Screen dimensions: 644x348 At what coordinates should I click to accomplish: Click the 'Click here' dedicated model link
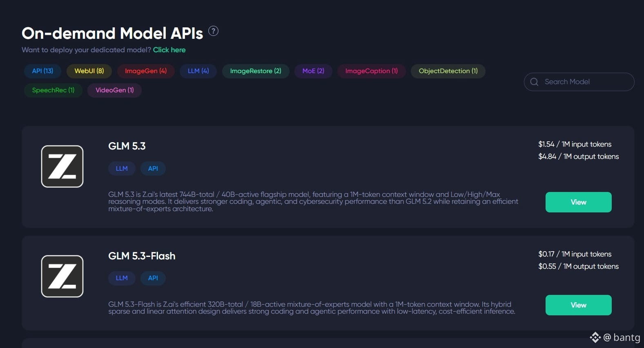pyautogui.click(x=169, y=50)
